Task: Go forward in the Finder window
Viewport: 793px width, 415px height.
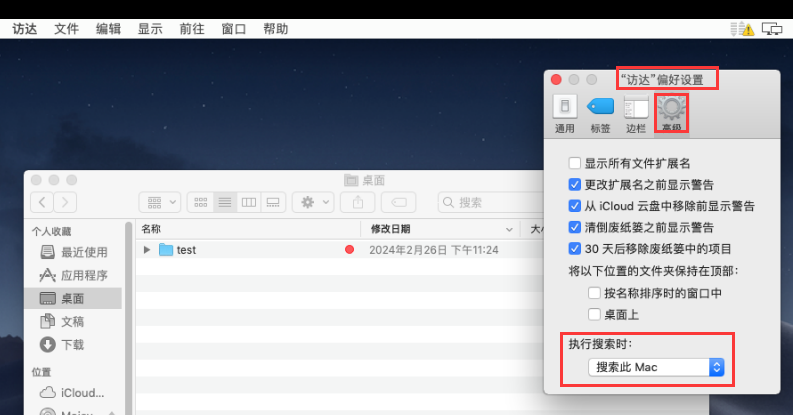Action: click(65, 202)
